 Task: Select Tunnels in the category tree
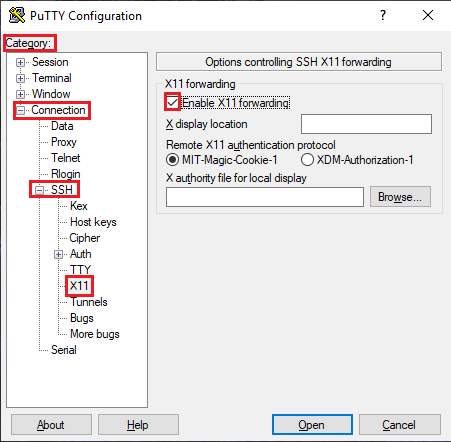pyautogui.click(x=89, y=302)
